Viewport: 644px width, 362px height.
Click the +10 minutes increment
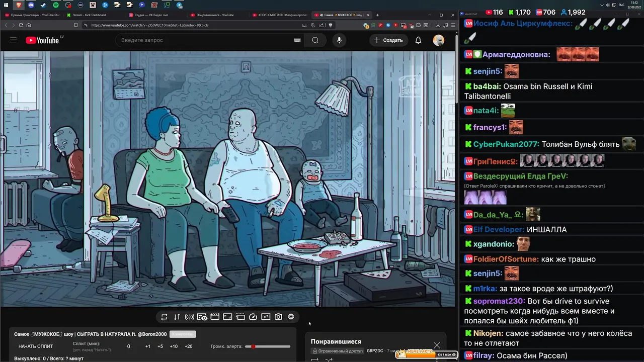click(174, 346)
